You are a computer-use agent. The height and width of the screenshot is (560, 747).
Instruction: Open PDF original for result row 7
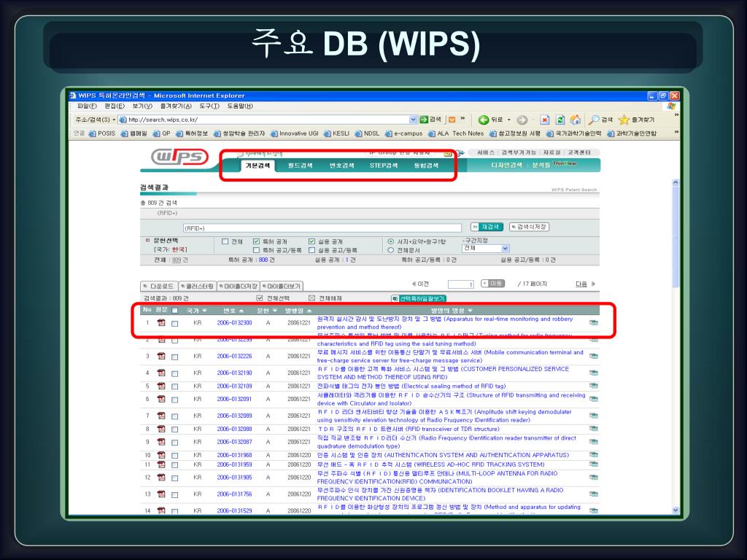pyautogui.click(x=161, y=415)
